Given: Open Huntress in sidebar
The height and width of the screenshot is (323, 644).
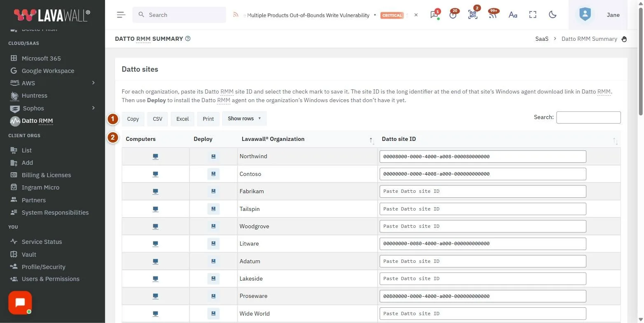Looking at the screenshot, I should (x=34, y=95).
